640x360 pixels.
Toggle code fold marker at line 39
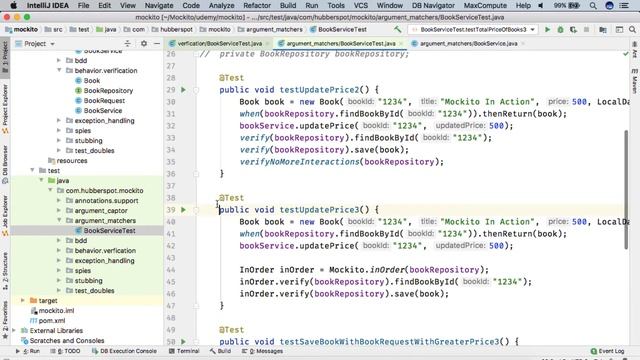196,210
